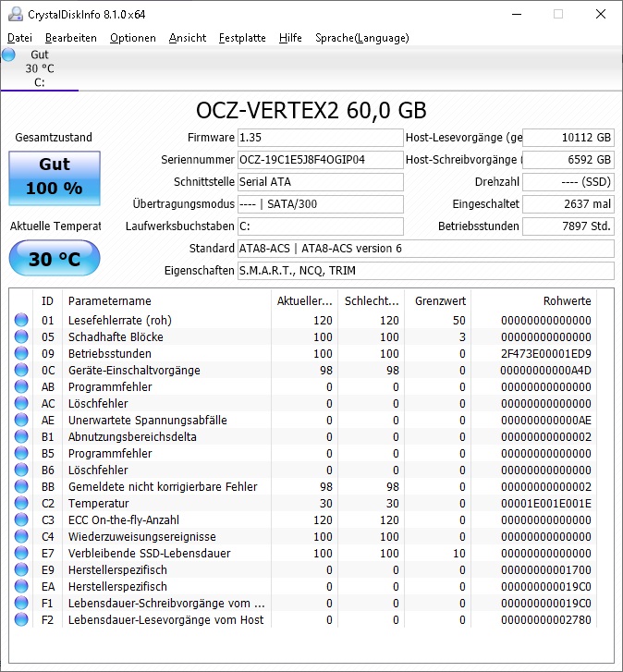Click status orb for EA Herstellerspezifisch row
This screenshot has height=672, width=623.
coord(21,586)
